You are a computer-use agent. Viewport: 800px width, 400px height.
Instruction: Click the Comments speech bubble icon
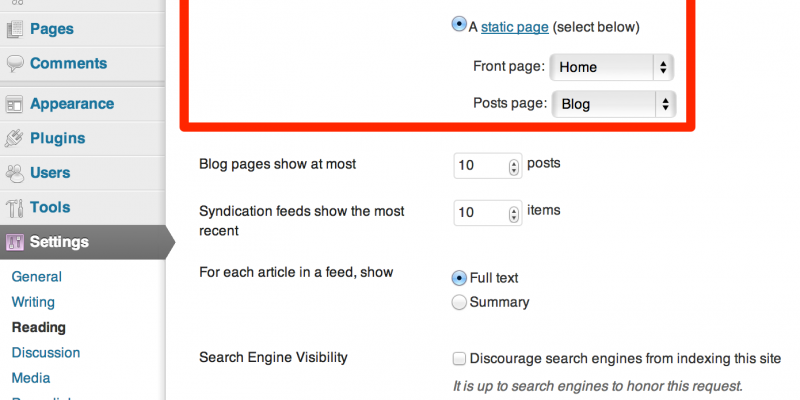click(x=15, y=64)
